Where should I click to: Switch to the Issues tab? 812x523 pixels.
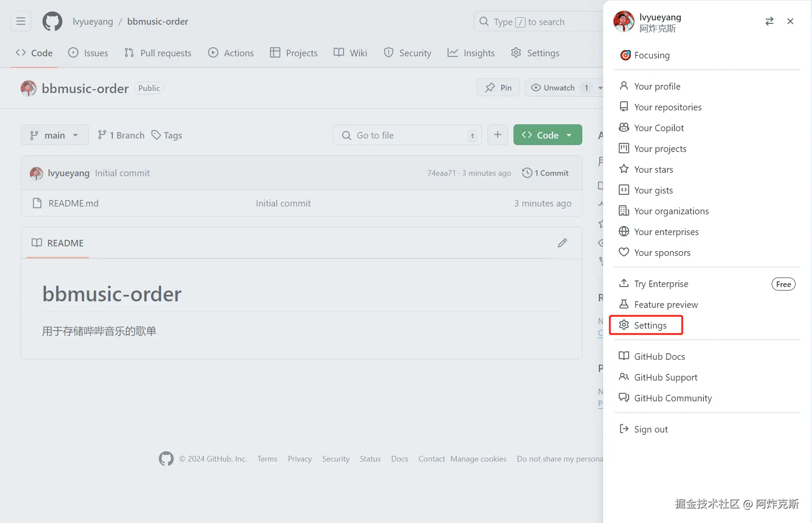tap(88, 53)
